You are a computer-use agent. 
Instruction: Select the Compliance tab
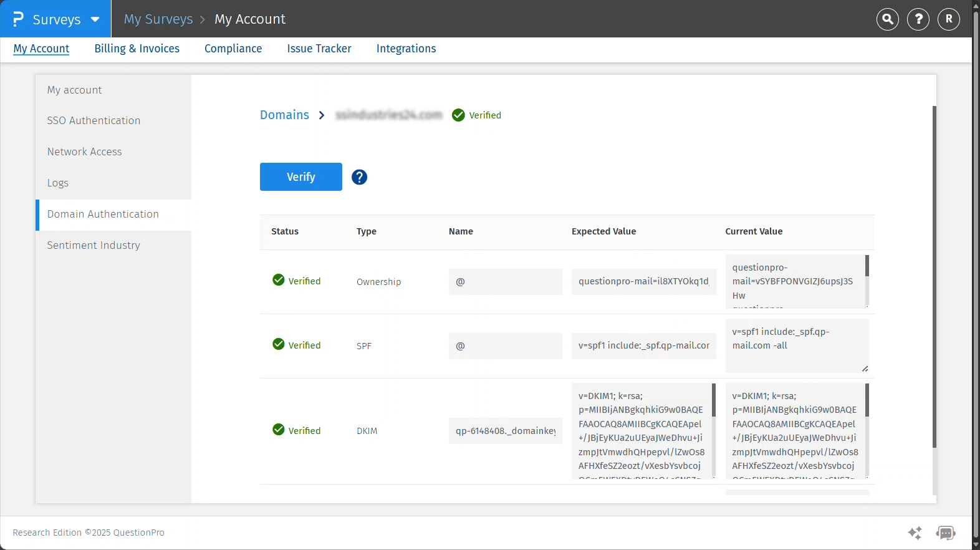(x=233, y=49)
